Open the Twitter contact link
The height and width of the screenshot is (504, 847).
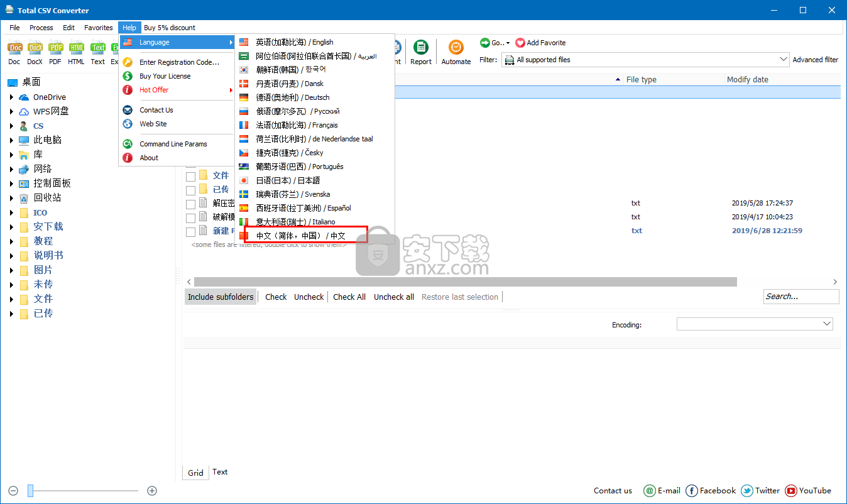click(x=760, y=491)
